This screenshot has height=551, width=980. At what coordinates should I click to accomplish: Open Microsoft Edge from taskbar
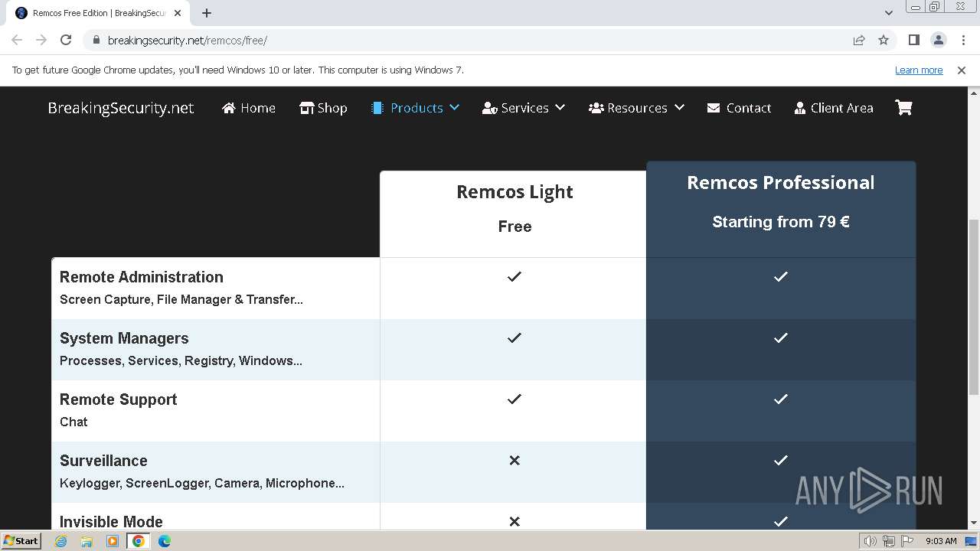pyautogui.click(x=165, y=541)
